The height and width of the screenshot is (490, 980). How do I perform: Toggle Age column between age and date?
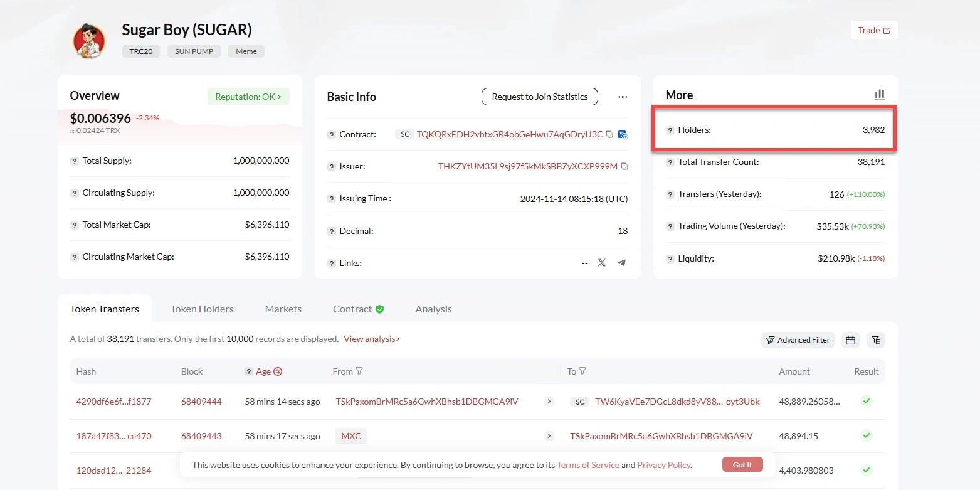[x=278, y=371]
